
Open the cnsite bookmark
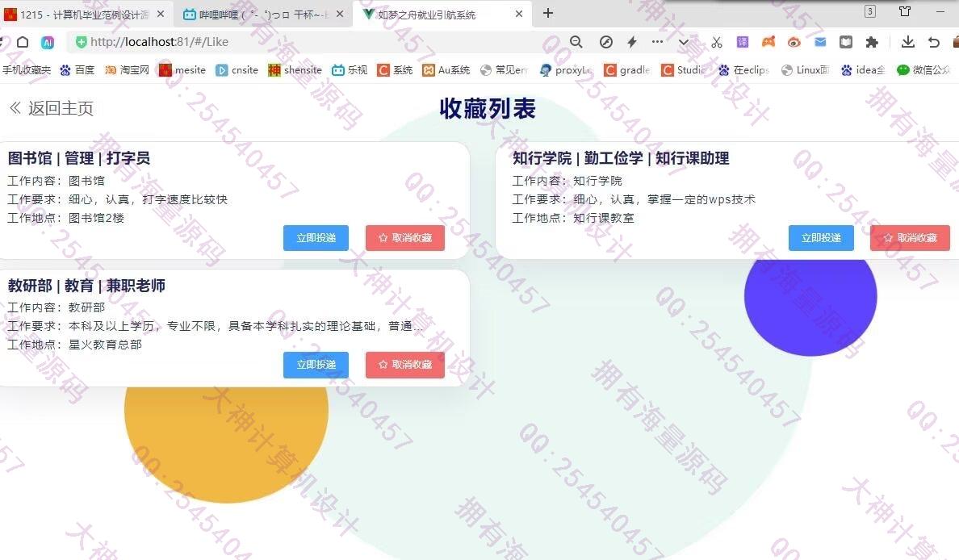pos(237,70)
